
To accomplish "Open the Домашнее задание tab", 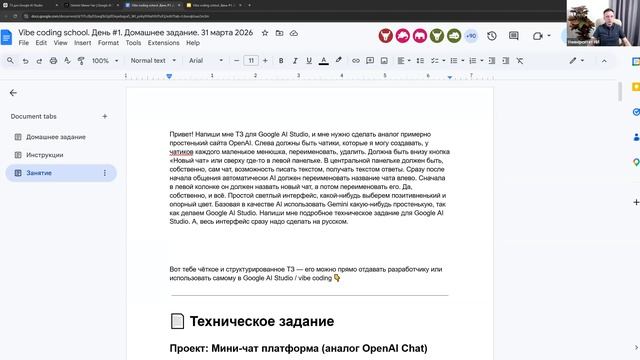I will click(61, 137).
